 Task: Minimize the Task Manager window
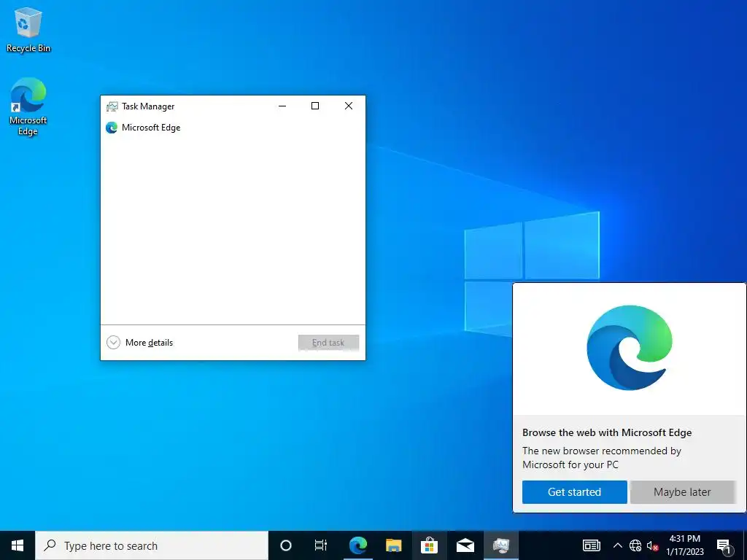282,106
